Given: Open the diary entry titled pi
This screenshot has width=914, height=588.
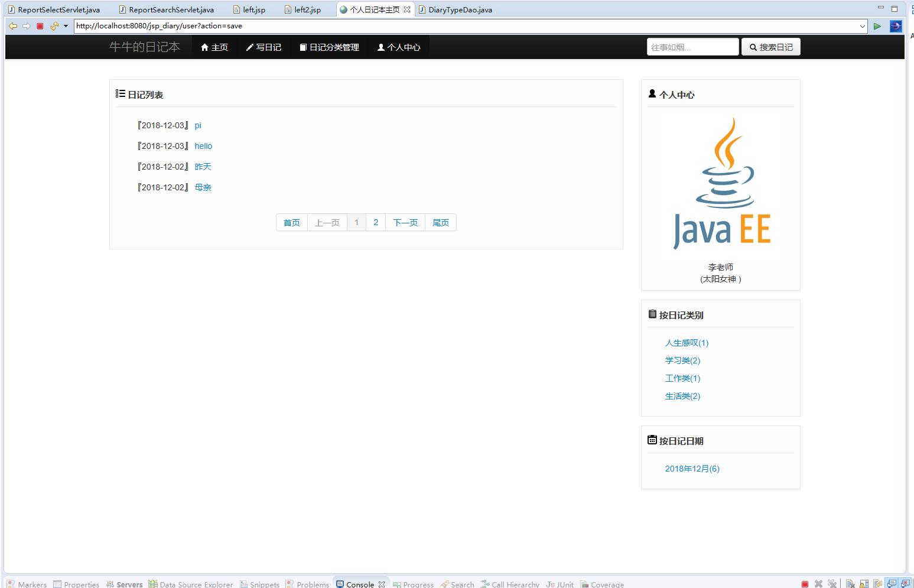Looking at the screenshot, I should tap(198, 125).
